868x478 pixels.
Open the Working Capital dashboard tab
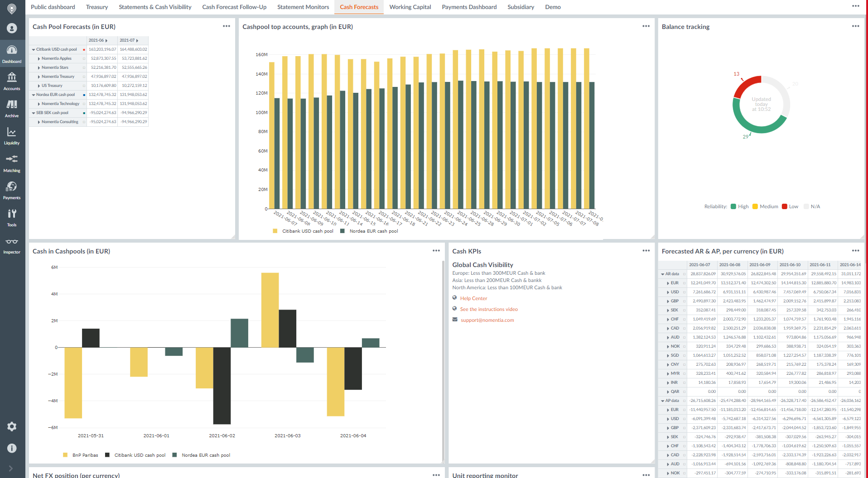(410, 7)
